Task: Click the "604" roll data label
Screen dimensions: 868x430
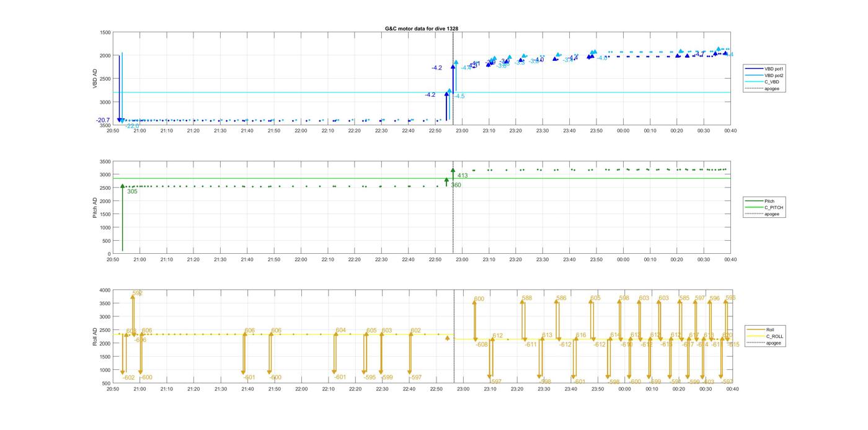Action: [x=340, y=330]
